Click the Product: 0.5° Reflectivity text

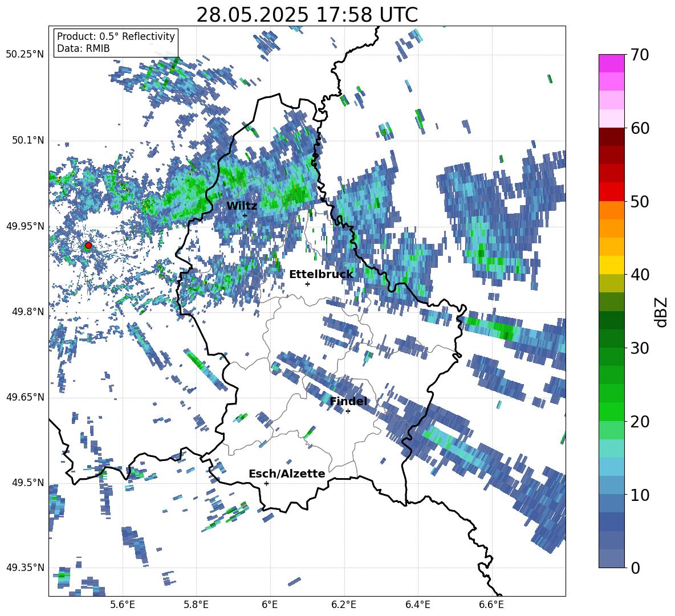[x=116, y=36]
